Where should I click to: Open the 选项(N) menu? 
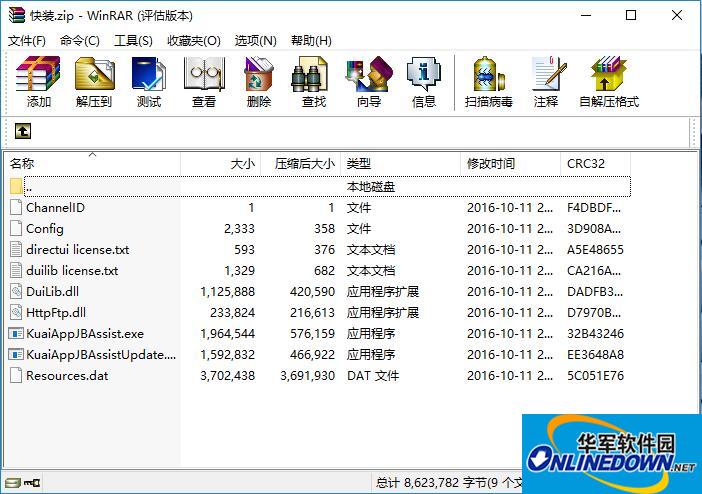256,41
